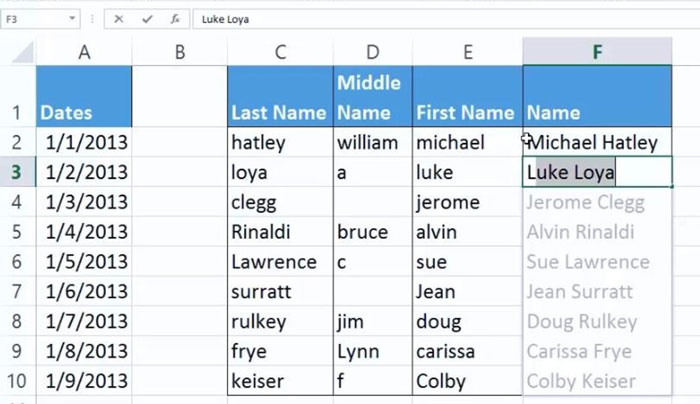This screenshot has height=404, width=700.
Task: Click the Middle Name header cell
Action: [x=373, y=97]
